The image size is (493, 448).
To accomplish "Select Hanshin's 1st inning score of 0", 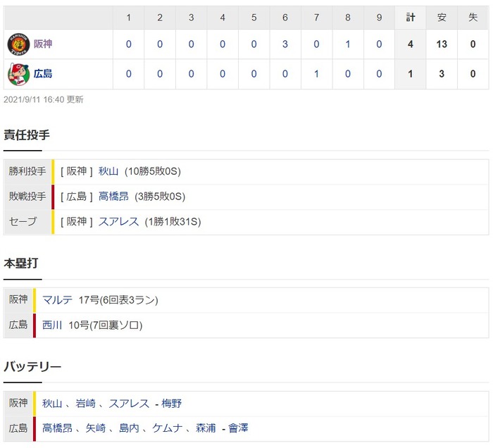I will point(129,44).
